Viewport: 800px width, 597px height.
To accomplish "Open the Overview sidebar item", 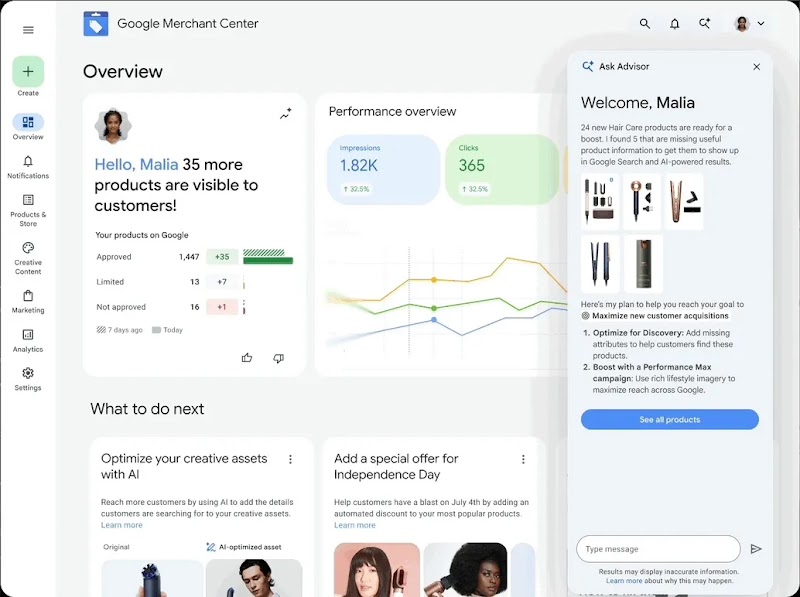I will (28, 127).
